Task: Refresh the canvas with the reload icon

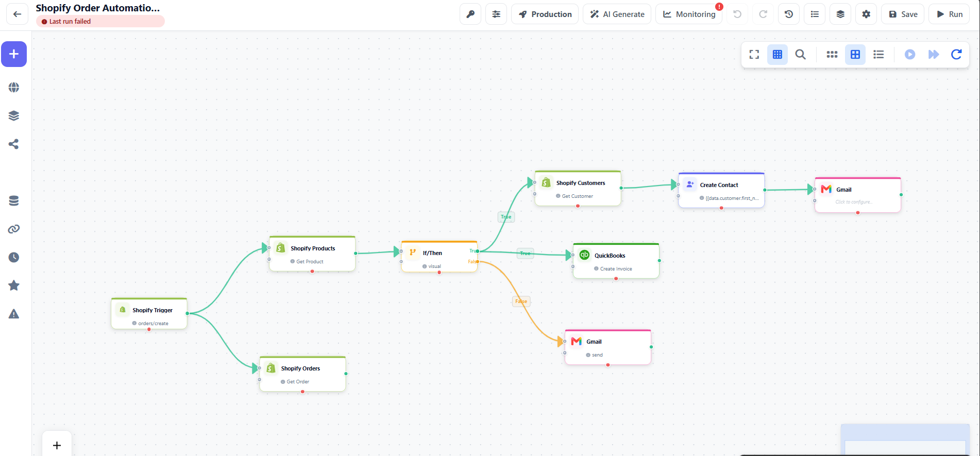Action: click(956, 54)
